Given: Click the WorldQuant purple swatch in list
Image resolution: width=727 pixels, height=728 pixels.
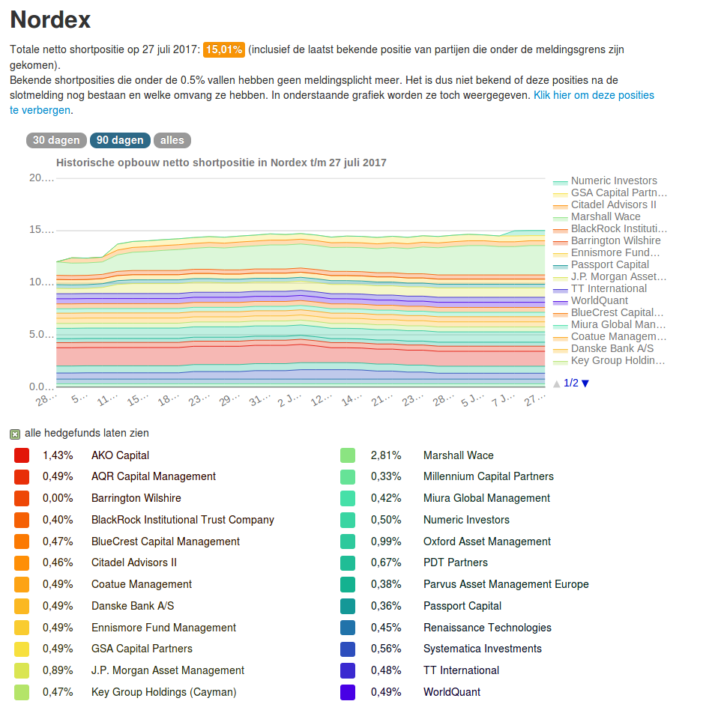Looking at the screenshot, I should click(x=348, y=692).
